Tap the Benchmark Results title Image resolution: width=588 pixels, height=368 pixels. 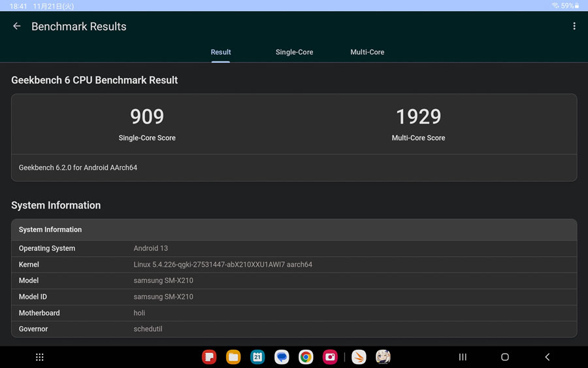[x=79, y=26]
